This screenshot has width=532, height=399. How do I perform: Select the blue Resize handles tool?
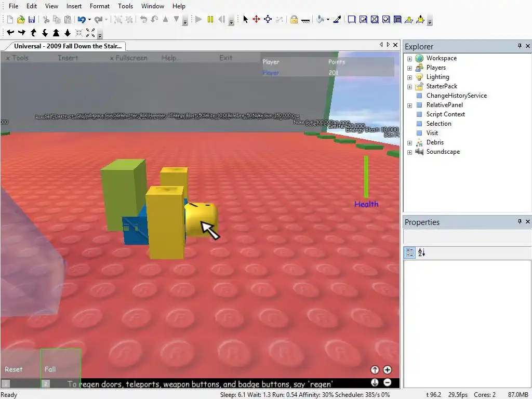point(268,19)
